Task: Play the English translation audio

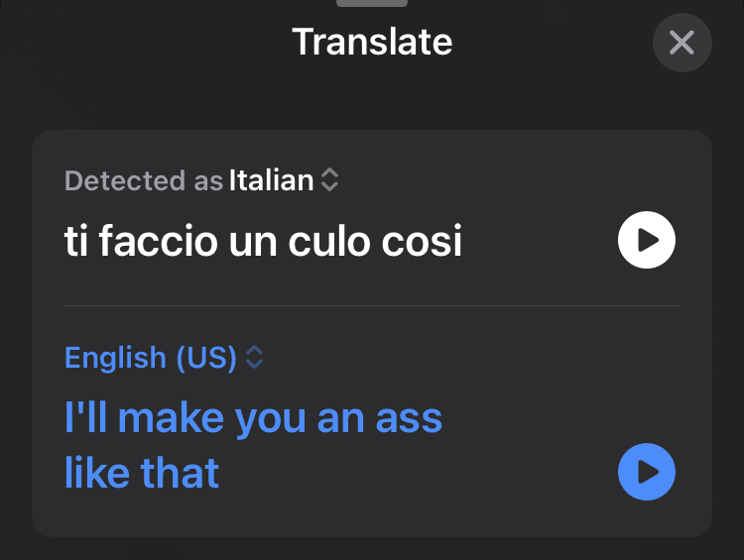Action: click(x=647, y=472)
